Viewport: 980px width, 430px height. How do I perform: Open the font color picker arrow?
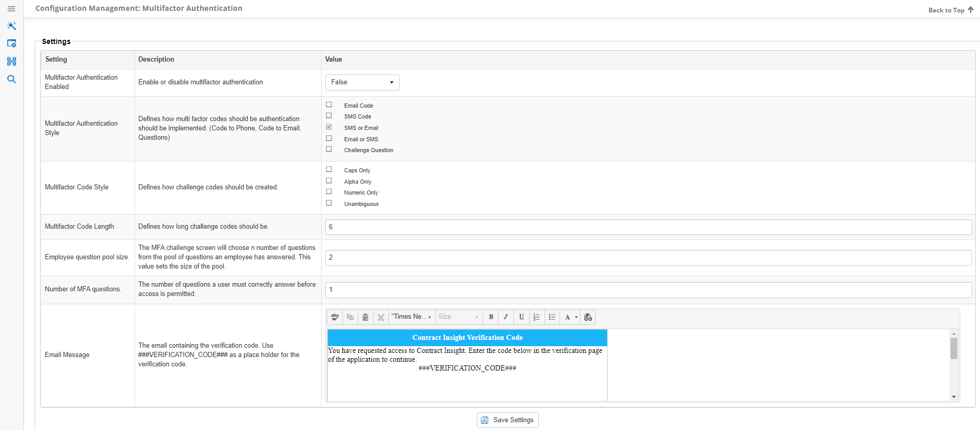point(576,317)
